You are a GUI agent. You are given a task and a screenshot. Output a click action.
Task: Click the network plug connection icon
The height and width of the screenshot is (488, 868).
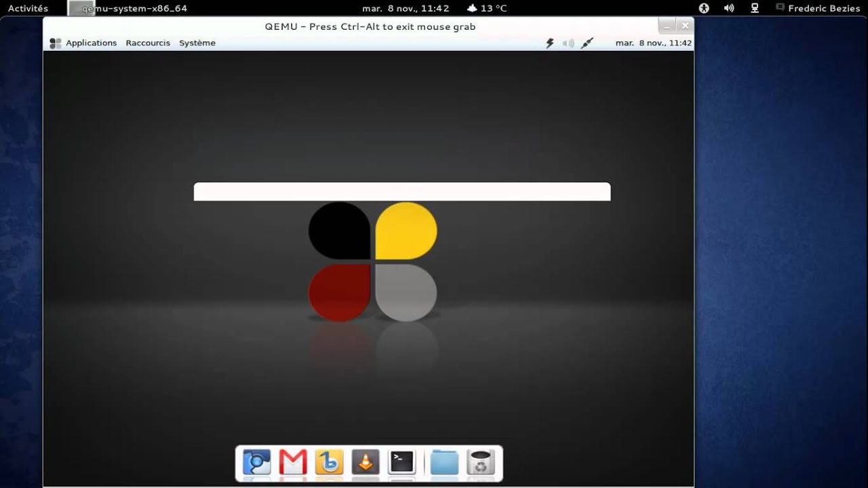click(587, 43)
